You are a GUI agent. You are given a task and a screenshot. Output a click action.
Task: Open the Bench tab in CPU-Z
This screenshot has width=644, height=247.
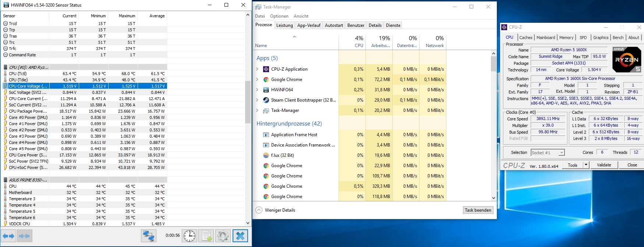tap(618, 38)
